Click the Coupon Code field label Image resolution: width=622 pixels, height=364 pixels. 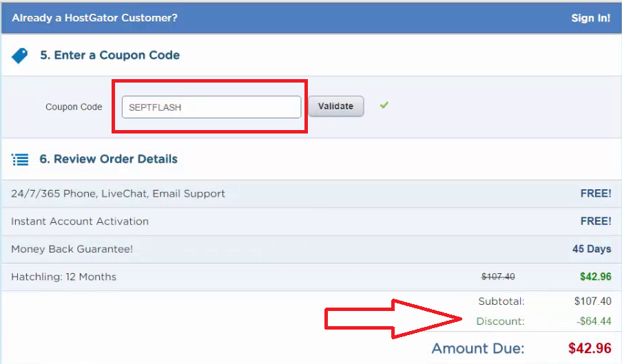pos(74,107)
